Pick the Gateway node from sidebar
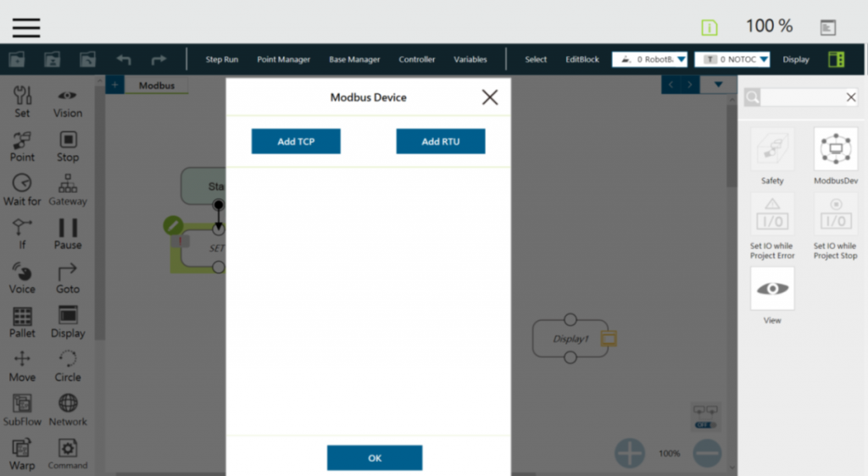The image size is (868, 476). [x=68, y=185]
